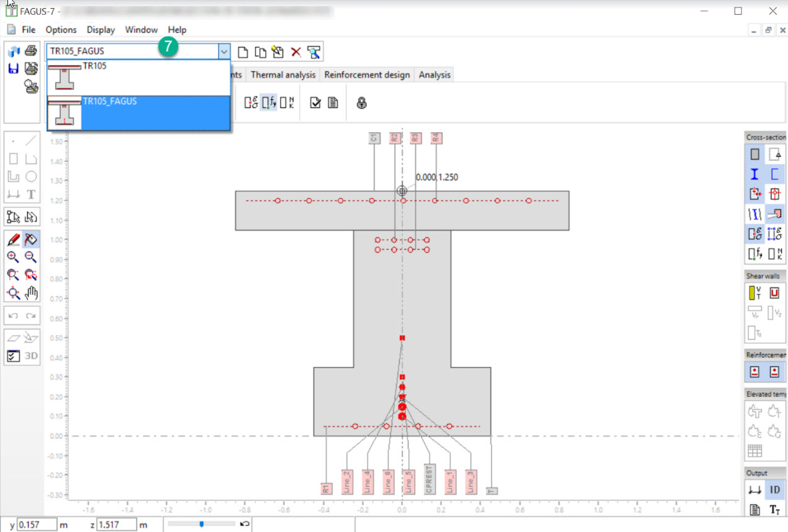
Task: Toggle the paint bucket fill display
Action: tap(31, 239)
